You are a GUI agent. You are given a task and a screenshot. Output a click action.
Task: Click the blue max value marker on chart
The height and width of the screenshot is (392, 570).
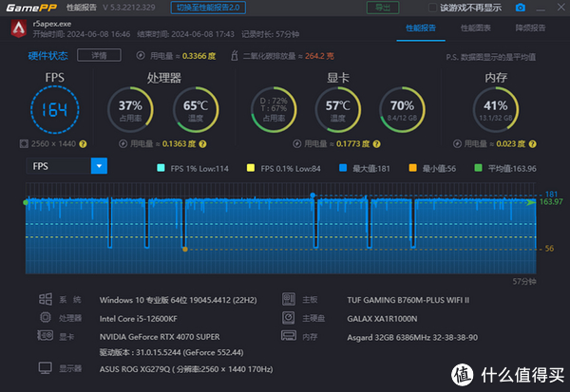pos(313,196)
